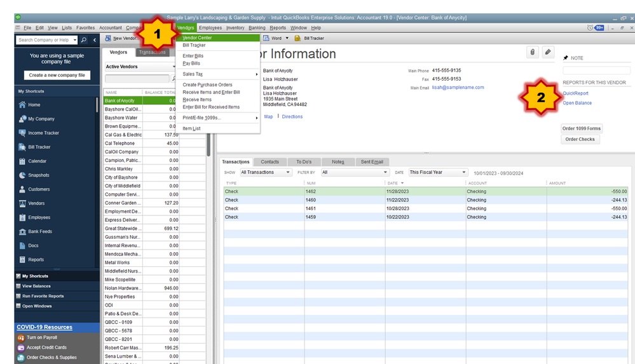Click the Open Balance link
This screenshot has width=635, height=364.
[577, 103]
